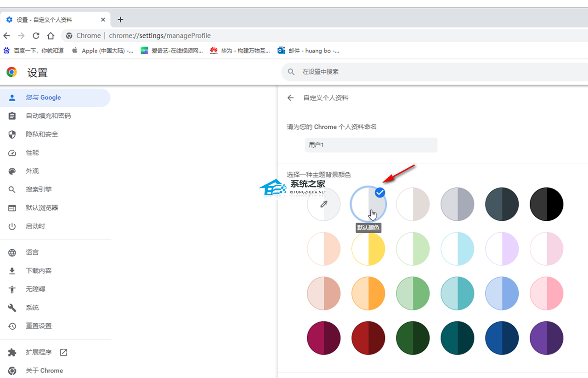Open 系统 settings via the wrench icon
588x378 pixels.
12,308
